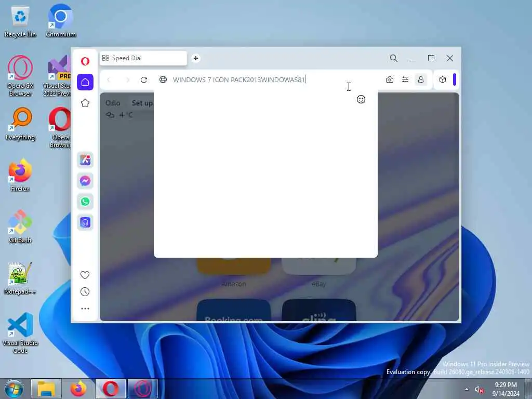Select Visual Studio 2022 Preview shortcut
This screenshot has height=399, width=532.
[58, 76]
